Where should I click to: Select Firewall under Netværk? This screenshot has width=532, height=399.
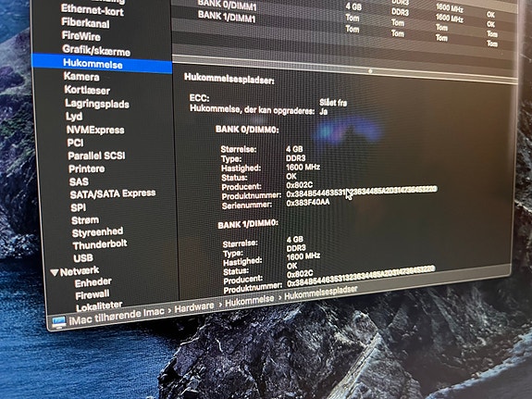(x=93, y=294)
